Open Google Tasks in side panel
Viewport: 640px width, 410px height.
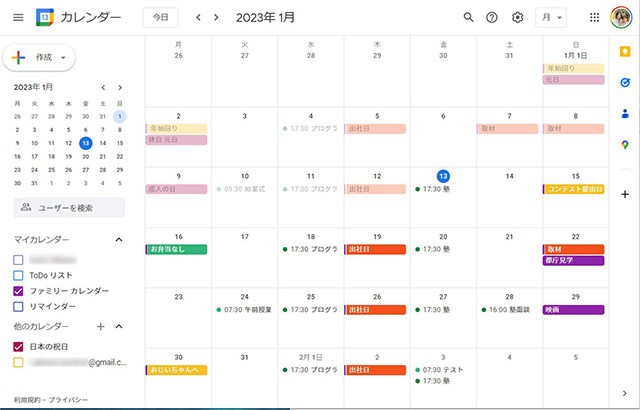pos(625,83)
